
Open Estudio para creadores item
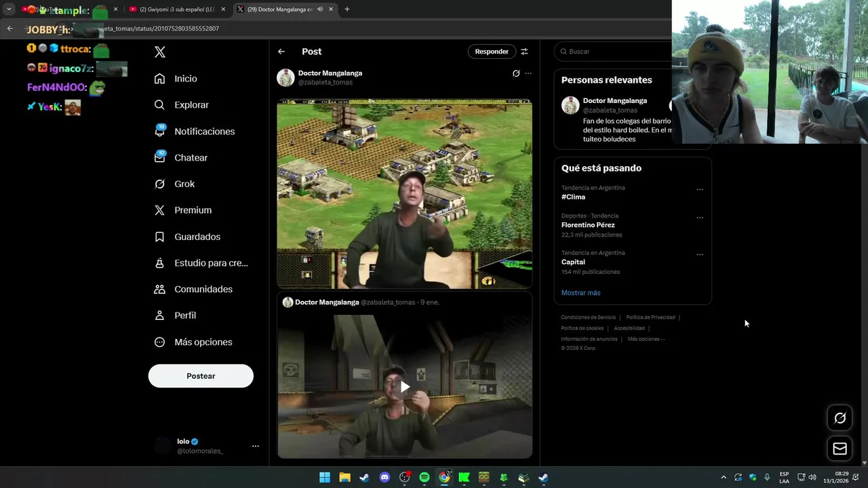point(201,263)
